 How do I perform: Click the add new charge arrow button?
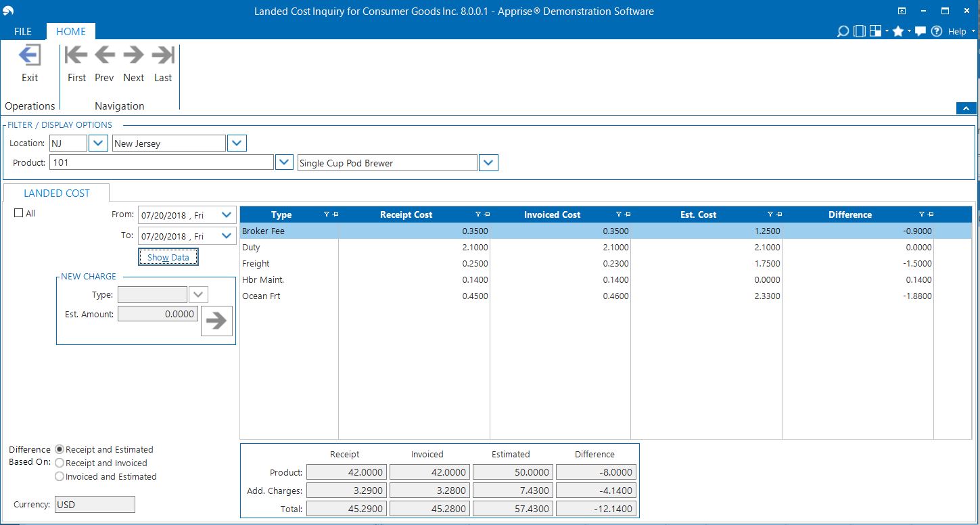pyautogui.click(x=216, y=321)
